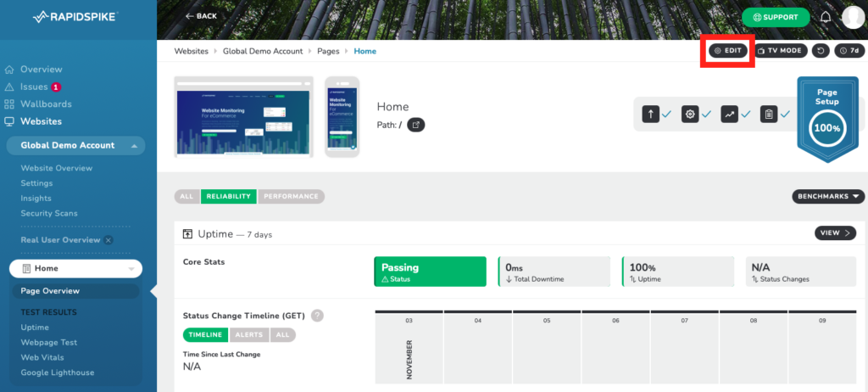
Task: Open Google Lighthouse results
Action: coord(58,372)
